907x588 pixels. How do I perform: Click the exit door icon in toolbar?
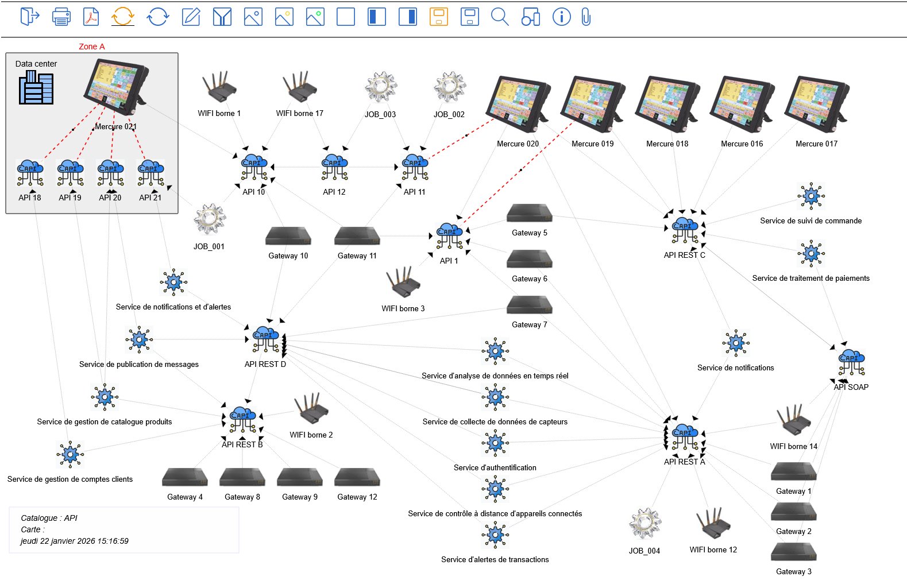click(x=30, y=17)
